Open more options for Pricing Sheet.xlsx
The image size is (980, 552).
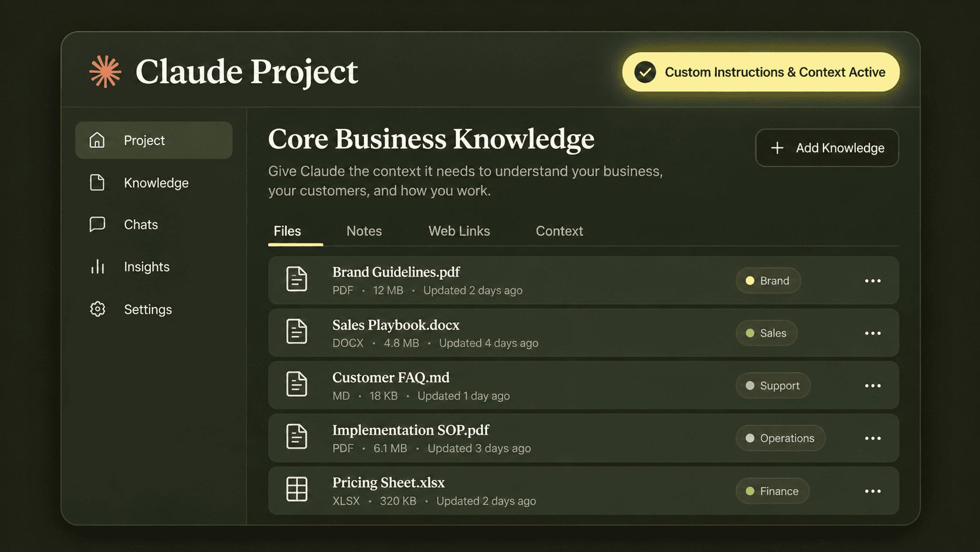pyautogui.click(x=873, y=491)
